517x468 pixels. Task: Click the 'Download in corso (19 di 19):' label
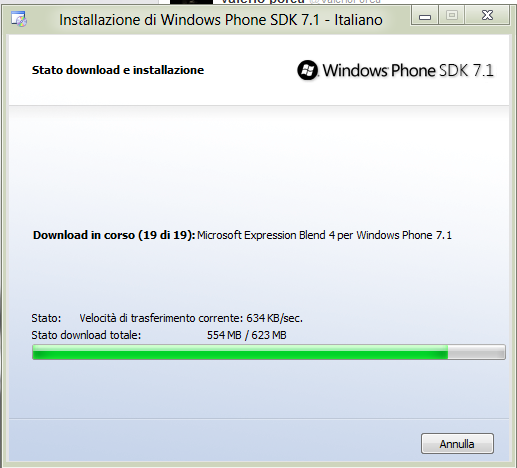(114, 235)
